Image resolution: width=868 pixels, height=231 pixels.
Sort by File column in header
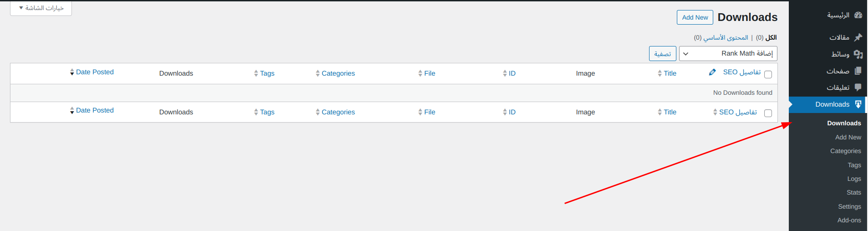[429, 73]
